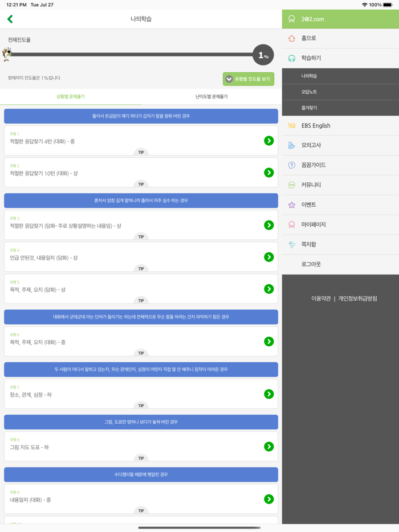Tap text 적절한 응답찾기 10턴 (대화) - 상
This screenshot has height=532, width=399.
(44, 173)
